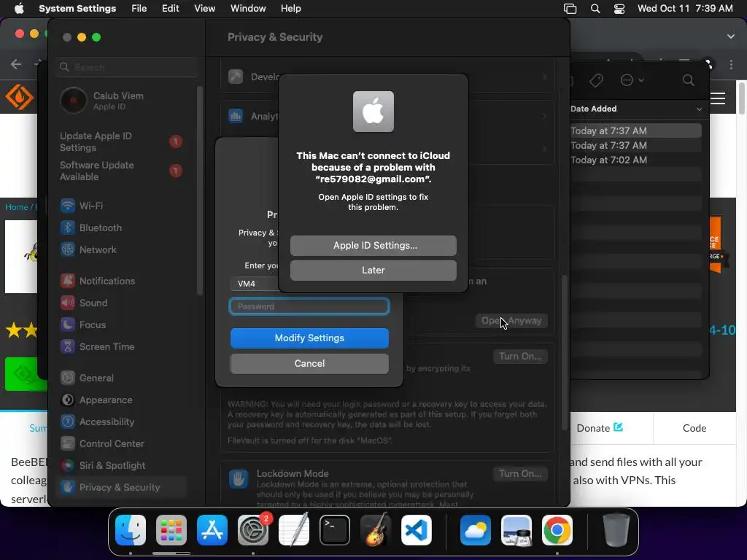Open the Appearance icon in sidebar
Screen dimensions: 747x560
tap(68, 400)
